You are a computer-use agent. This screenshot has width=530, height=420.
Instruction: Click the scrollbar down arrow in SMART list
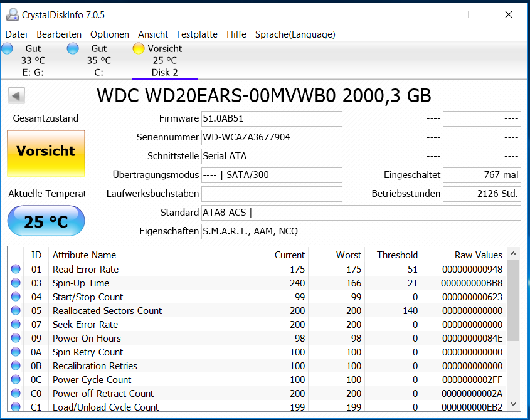[x=514, y=404]
